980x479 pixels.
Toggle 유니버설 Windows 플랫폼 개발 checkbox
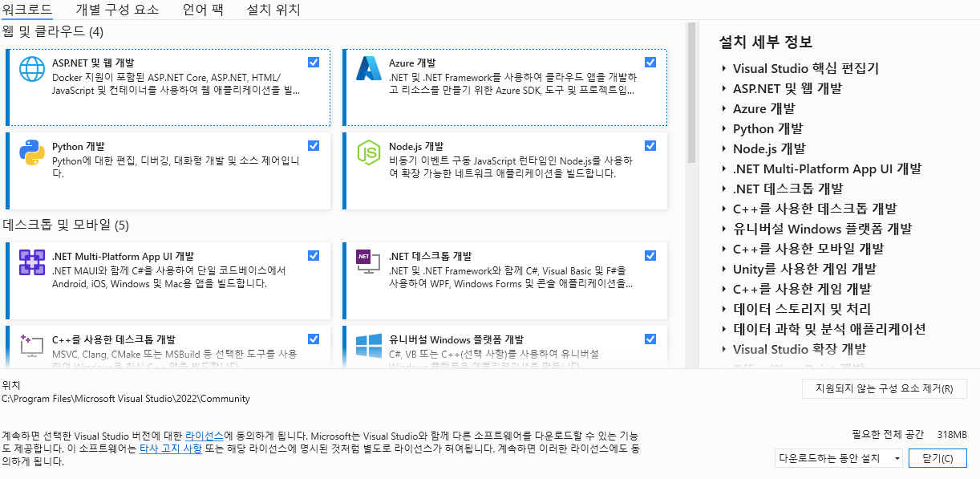click(650, 339)
